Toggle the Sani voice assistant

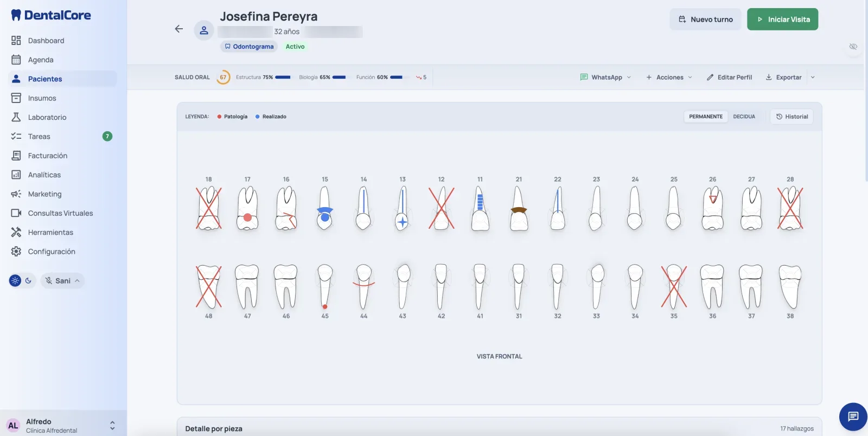(x=62, y=280)
